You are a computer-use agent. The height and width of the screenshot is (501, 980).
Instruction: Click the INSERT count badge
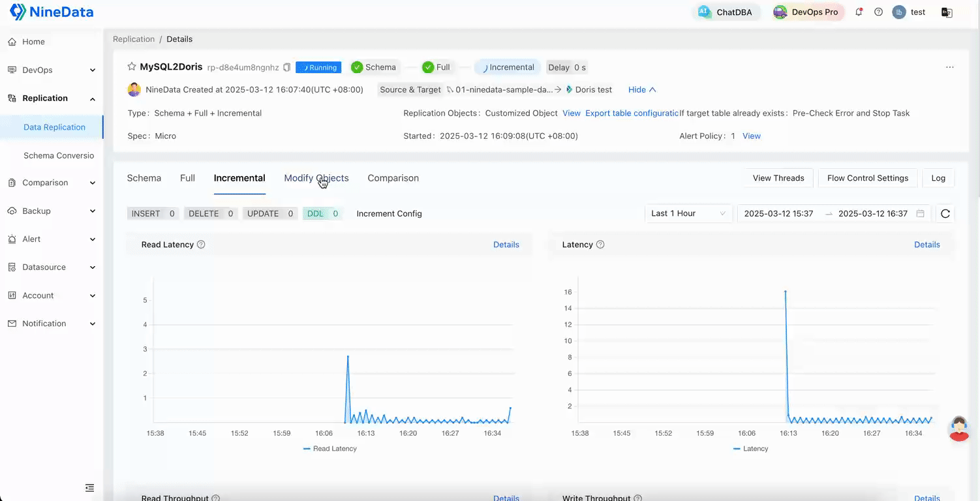point(153,213)
